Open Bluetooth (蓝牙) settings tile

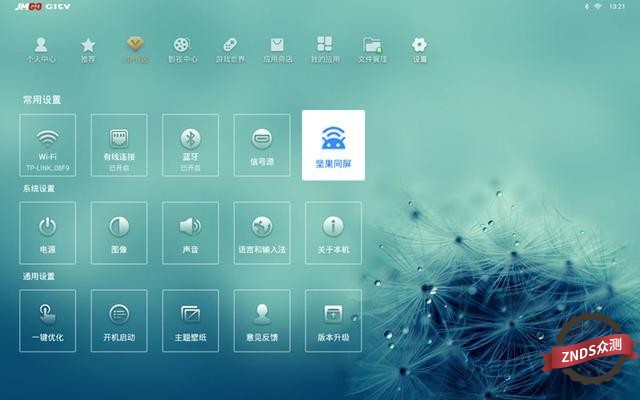[x=190, y=146]
